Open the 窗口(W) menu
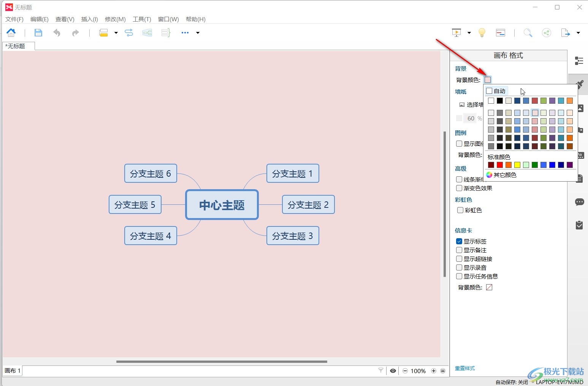 168,19
